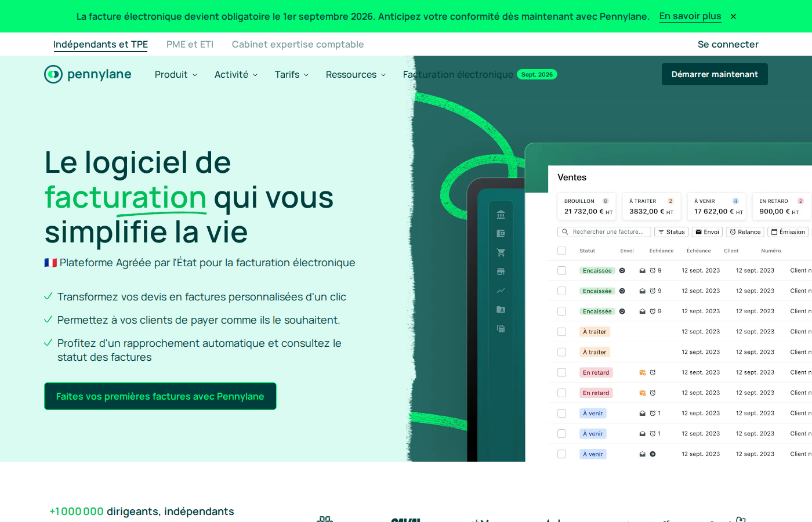
Task: Open the Facturation électronique Sept. 2026 link
Action: pyautogui.click(x=480, y=74)
